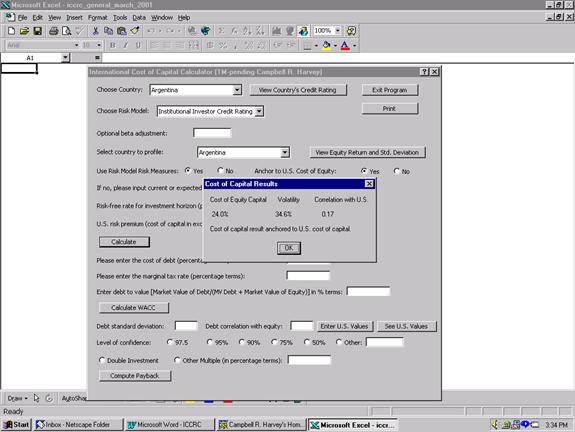
Task: Open the Choose Risk Model dropdown
Action: point(259,111)
